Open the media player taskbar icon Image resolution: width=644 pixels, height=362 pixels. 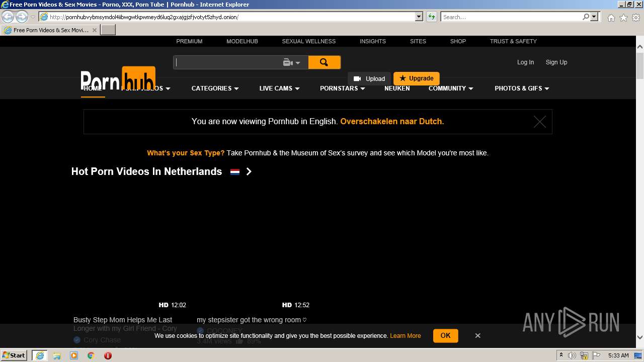click(x=74, y=355)
